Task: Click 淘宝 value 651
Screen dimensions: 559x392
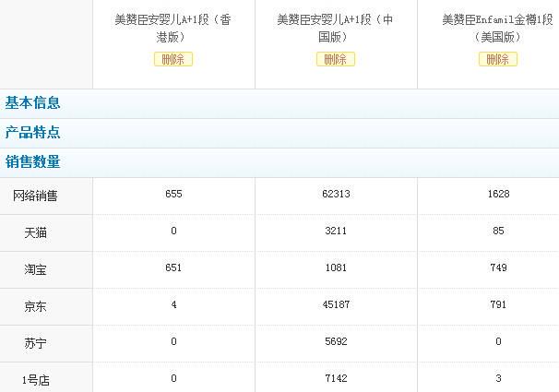Action: (173, 267)
